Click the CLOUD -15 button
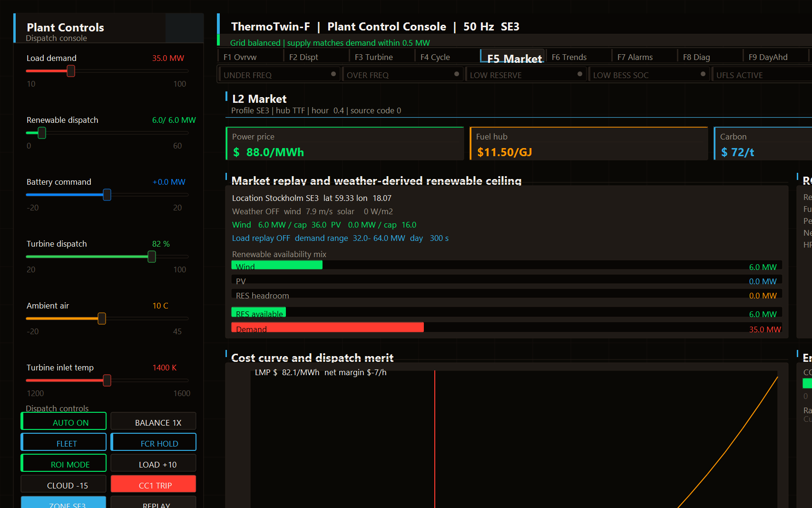The width and height of the screenshot is (812, 508). [64, 485]
